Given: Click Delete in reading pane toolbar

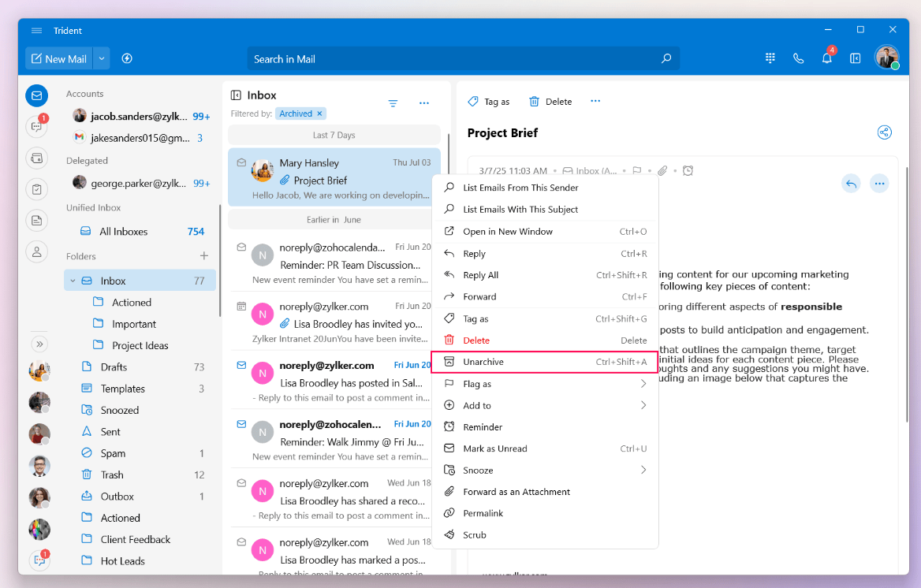Looking at the screenshot, I should pos(550,102).
